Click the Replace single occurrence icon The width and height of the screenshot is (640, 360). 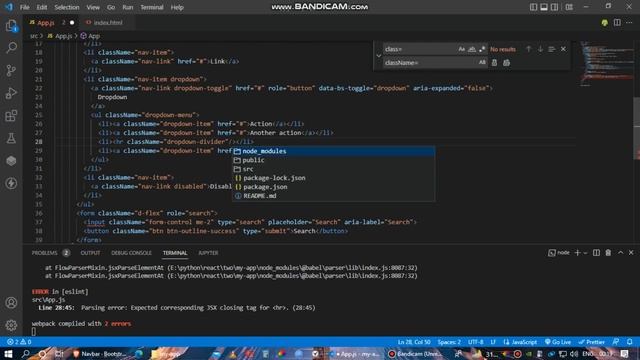[494, 63]
